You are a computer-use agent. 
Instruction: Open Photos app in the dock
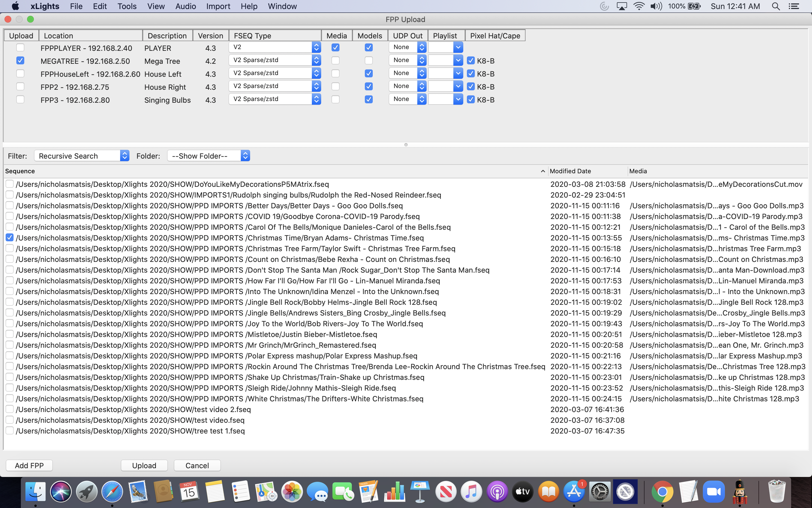click(292, 492)
